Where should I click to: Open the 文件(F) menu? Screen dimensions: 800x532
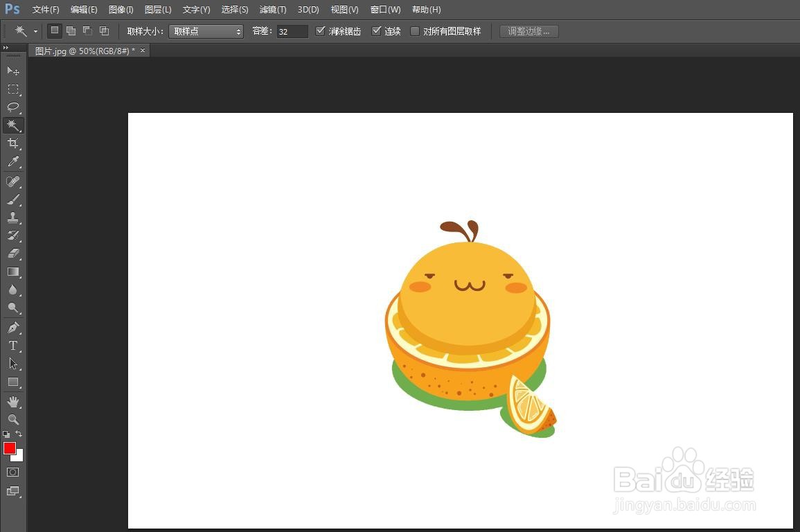click(46, 10)
